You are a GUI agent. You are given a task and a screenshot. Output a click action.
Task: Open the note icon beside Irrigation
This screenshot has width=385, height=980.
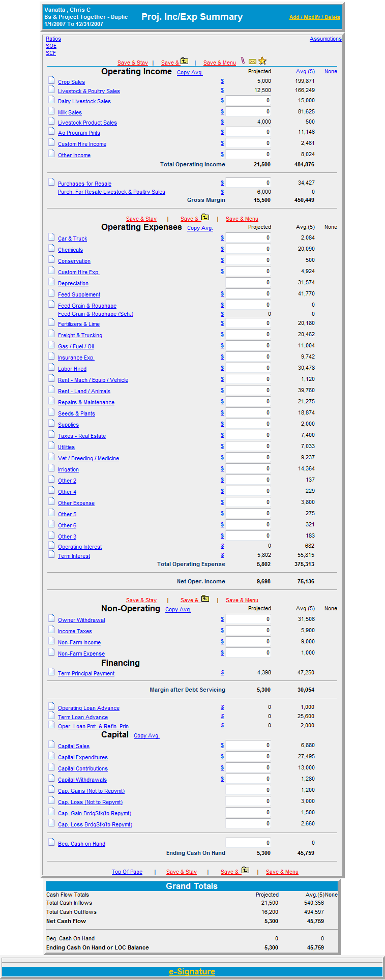click(51, 468)
